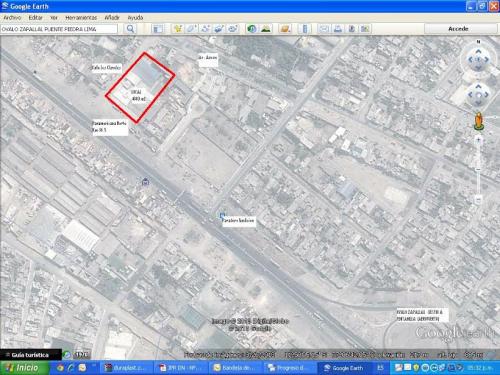The image size is (500, 375).
Task: Switch to Google Earth taskbar button
Action: [346, 368]
